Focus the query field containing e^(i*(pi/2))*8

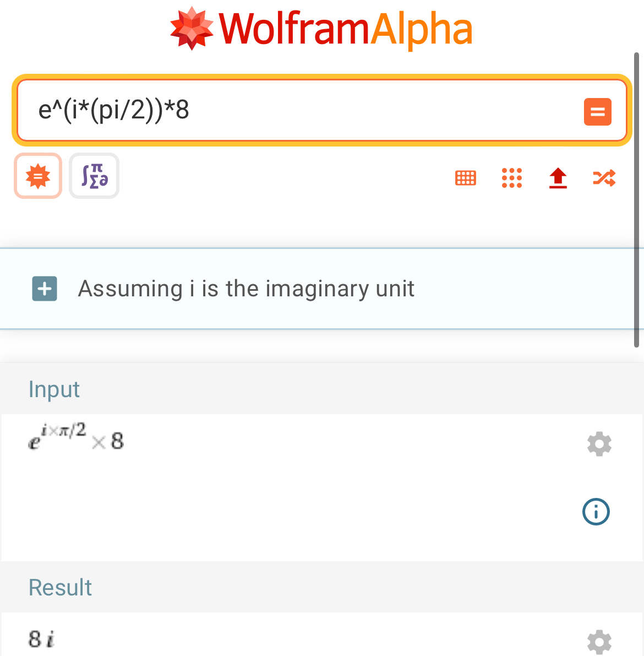coord(297,110)
